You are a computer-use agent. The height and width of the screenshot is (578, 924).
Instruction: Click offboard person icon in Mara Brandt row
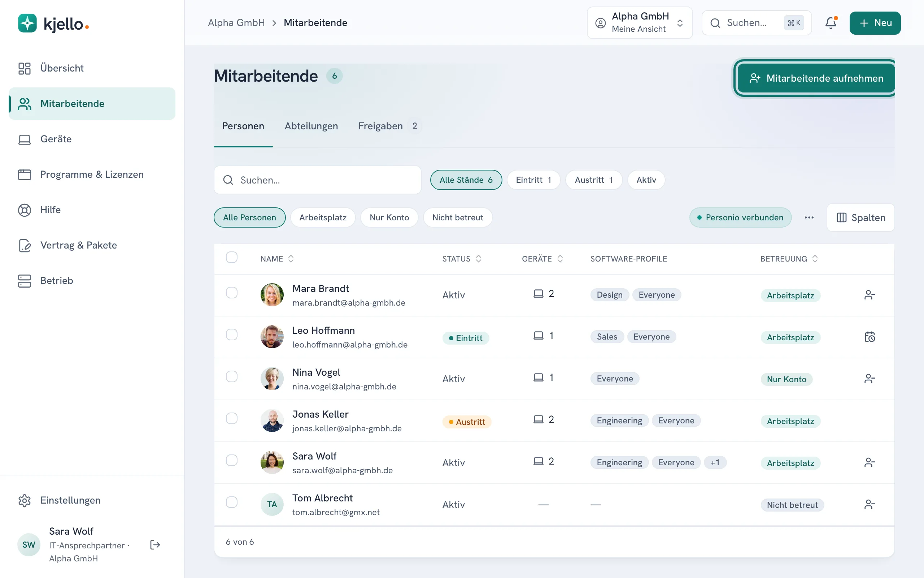[x=869, y=295]
